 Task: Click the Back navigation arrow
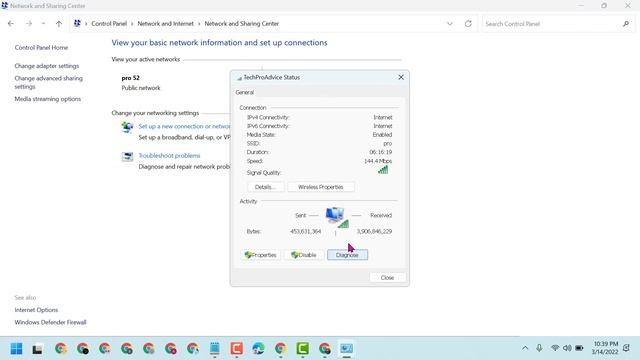pyautogui.click(x=11, y=24)
